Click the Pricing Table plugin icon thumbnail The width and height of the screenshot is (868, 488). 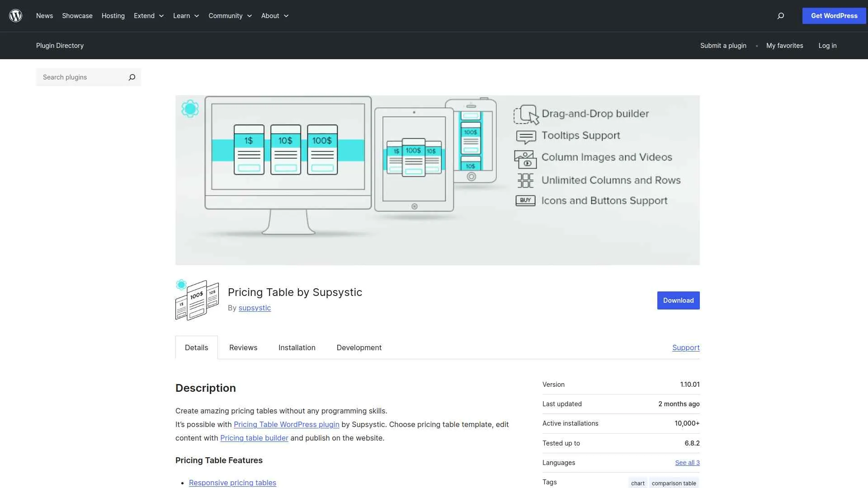(x=197, y=299)
